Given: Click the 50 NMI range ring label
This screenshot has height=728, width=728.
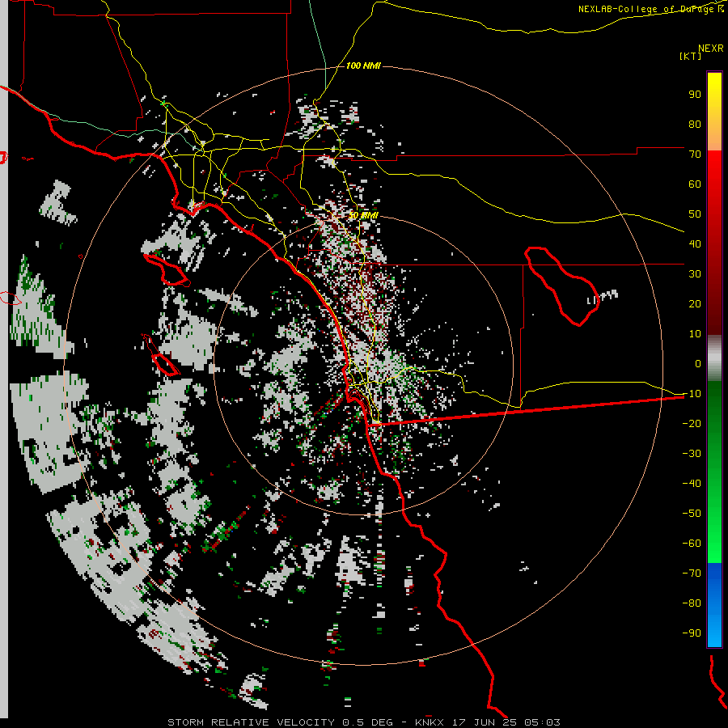Looking at the screenshot, I should tap(363, 215).
